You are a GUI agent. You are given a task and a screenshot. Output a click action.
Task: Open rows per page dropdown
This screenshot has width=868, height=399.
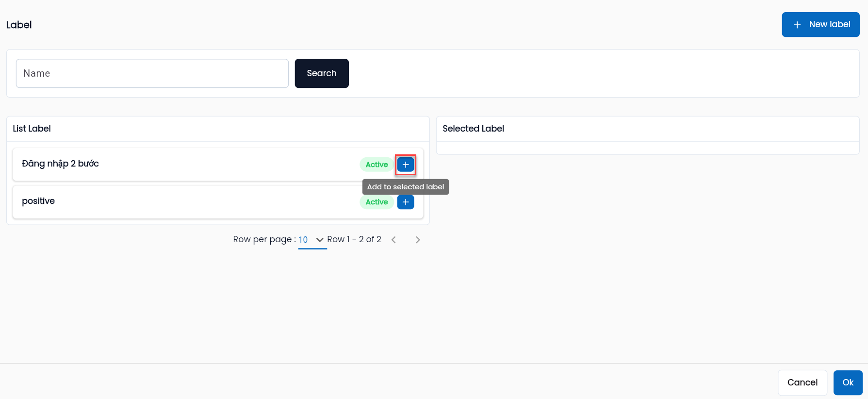(x=312, y=240)
